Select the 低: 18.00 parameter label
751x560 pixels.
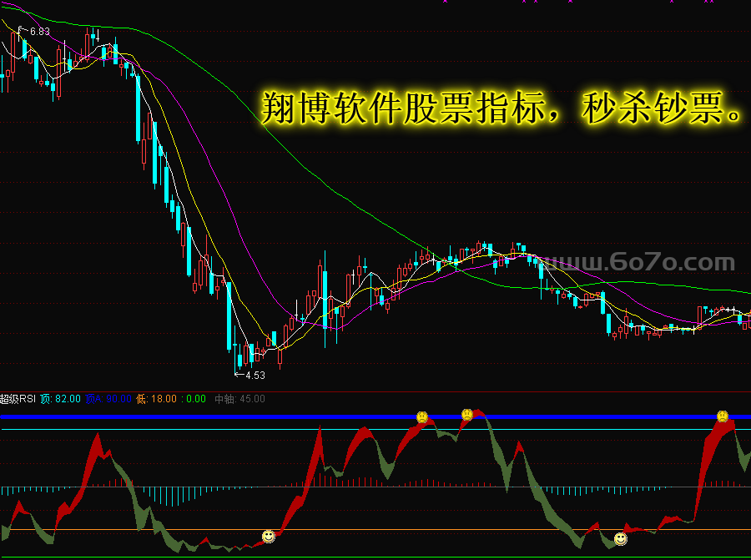158,399
